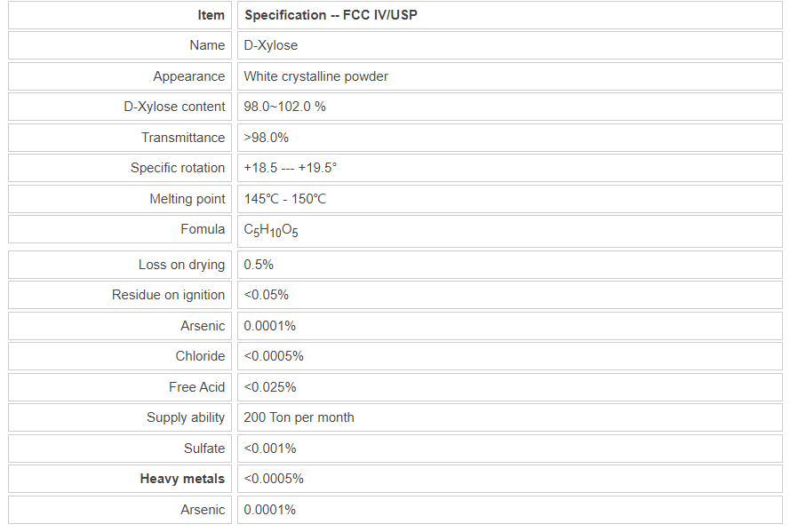Select the "145℃ - 150℃" value cell
Viewport: 790px width, 532px height.
pyautogui.click(x=284, y=199)
